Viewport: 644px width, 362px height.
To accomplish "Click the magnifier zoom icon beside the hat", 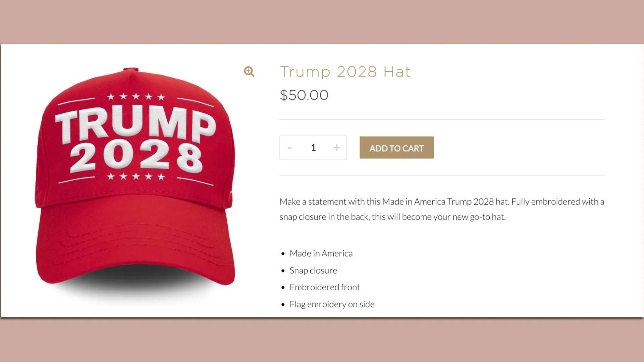I will (x=249, y=71).
